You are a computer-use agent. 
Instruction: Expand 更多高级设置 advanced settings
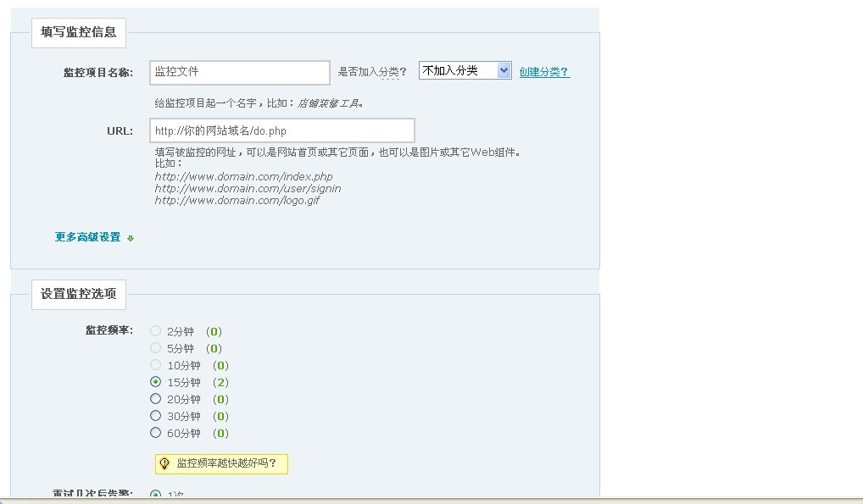88,237
